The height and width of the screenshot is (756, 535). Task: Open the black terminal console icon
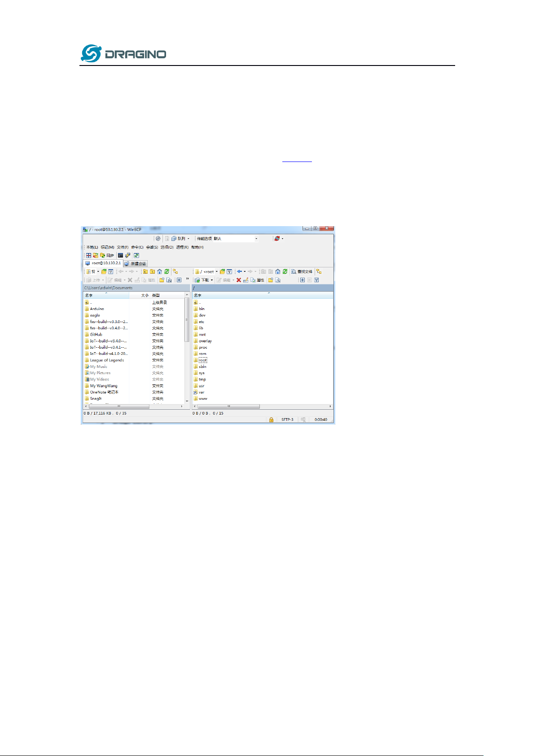[120, 255]
